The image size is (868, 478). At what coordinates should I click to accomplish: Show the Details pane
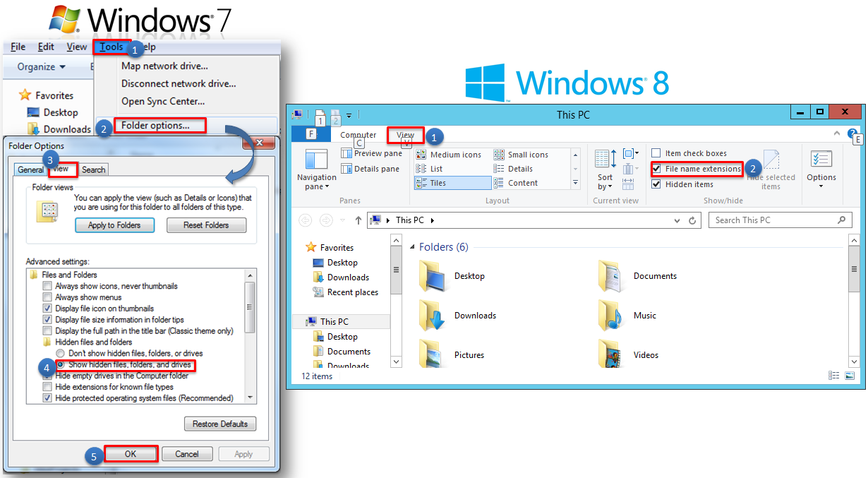pos(370,168)
